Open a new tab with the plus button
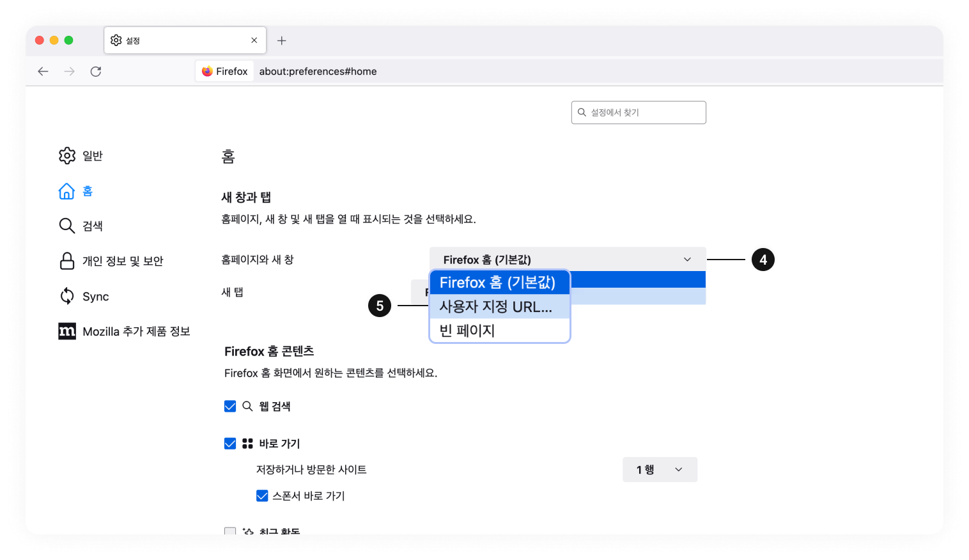Screen dimensions: 969x560 pyautogui.click(x=281, y=40)
